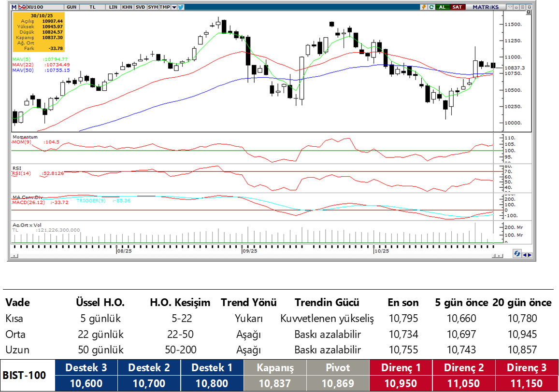Click the lightning bolt alert icon
This screenshot has width=559, height=392.
click(x=424, y=7)
